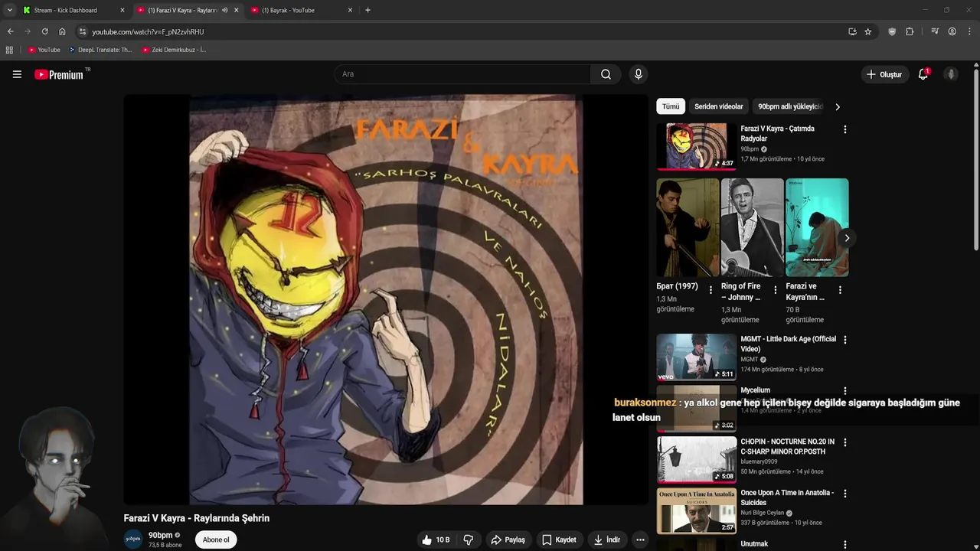Screen dimensions: 980x551
Task: Open YouTube notifications bell
Action: pos(923,74)
